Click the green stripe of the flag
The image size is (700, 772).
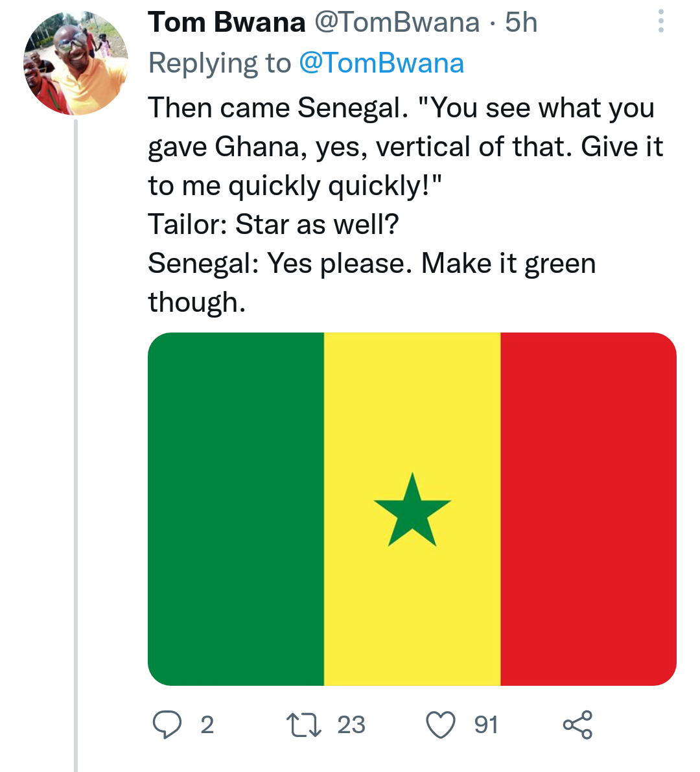click(236, 509)
